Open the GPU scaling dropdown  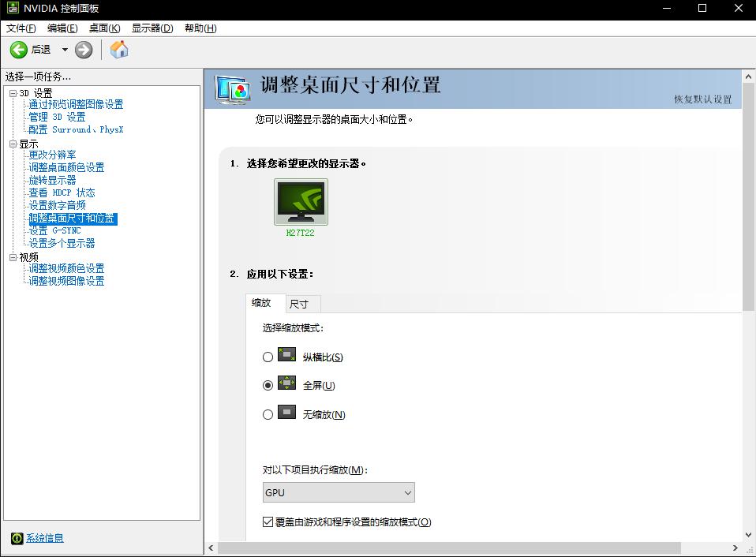(407, 492)
